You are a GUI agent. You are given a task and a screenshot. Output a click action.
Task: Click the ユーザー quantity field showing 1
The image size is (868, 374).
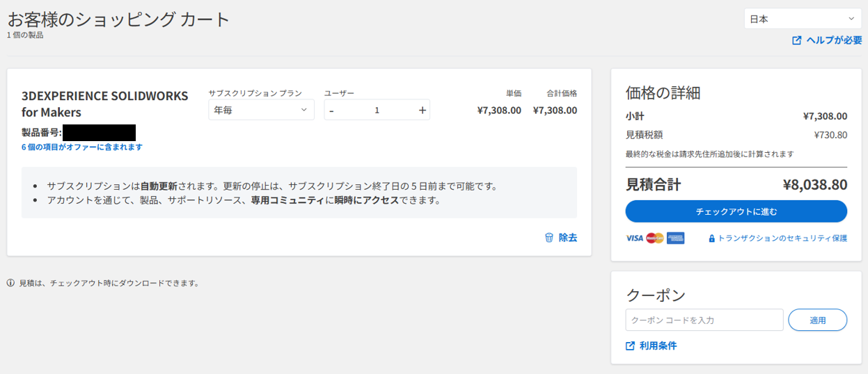click(x=377, y=110)
